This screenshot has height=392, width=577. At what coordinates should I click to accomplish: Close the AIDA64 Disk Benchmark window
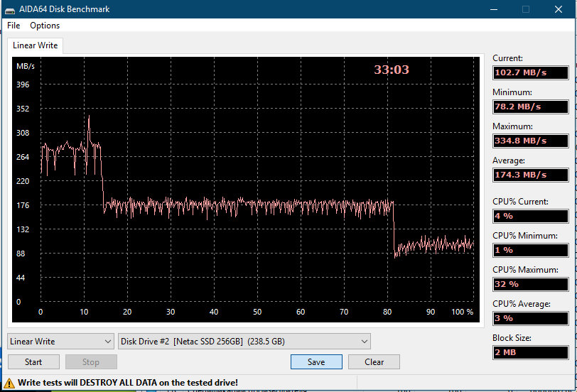pos(559,9)
